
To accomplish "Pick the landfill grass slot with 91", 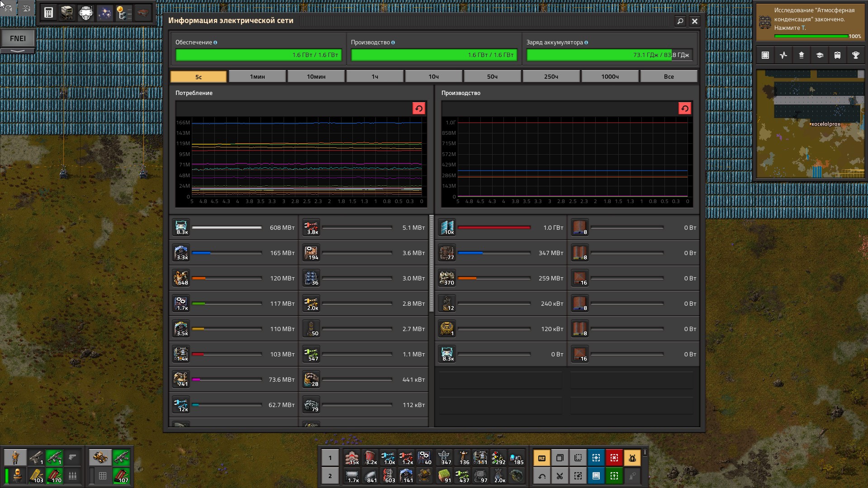I will pyautogui.click(x=444, y=476).
